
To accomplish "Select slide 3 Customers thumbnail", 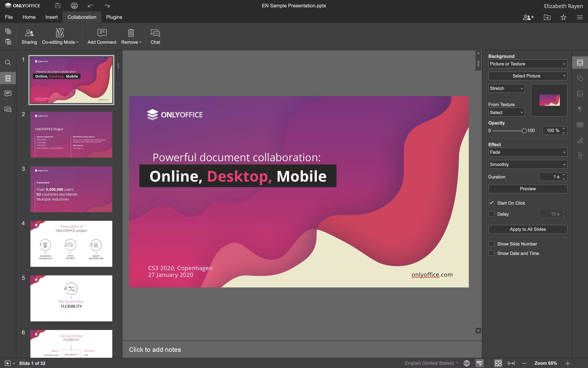I will click(71, 189).
